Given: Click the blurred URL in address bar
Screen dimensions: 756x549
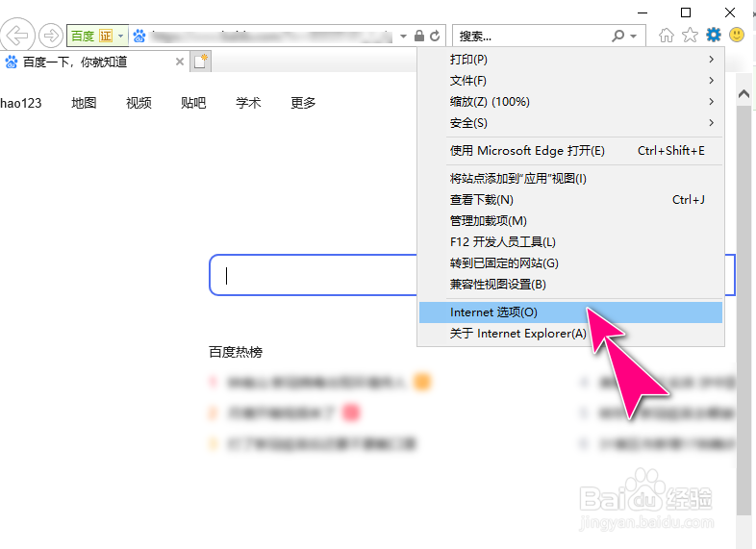Looking at the screenshot, I should tap(271, 37).
